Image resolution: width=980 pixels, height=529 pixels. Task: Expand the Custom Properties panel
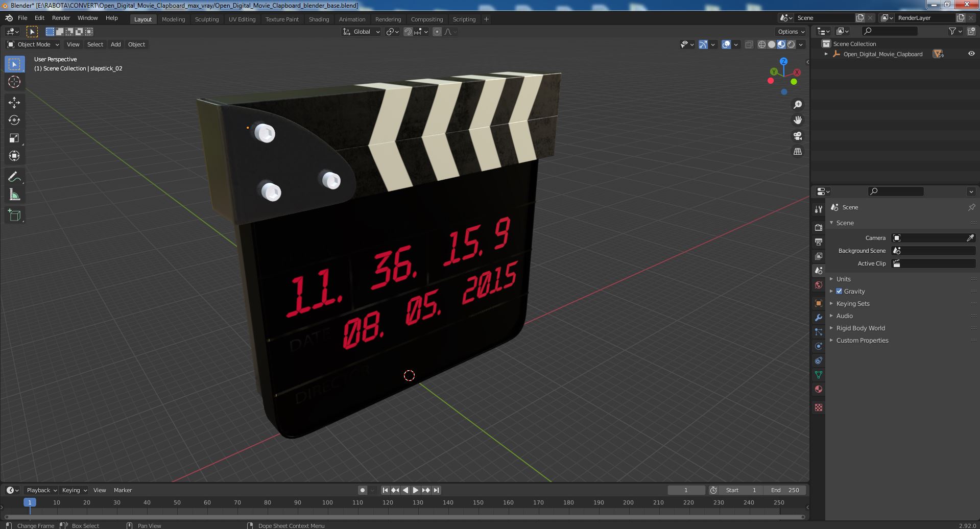point(862,340)
